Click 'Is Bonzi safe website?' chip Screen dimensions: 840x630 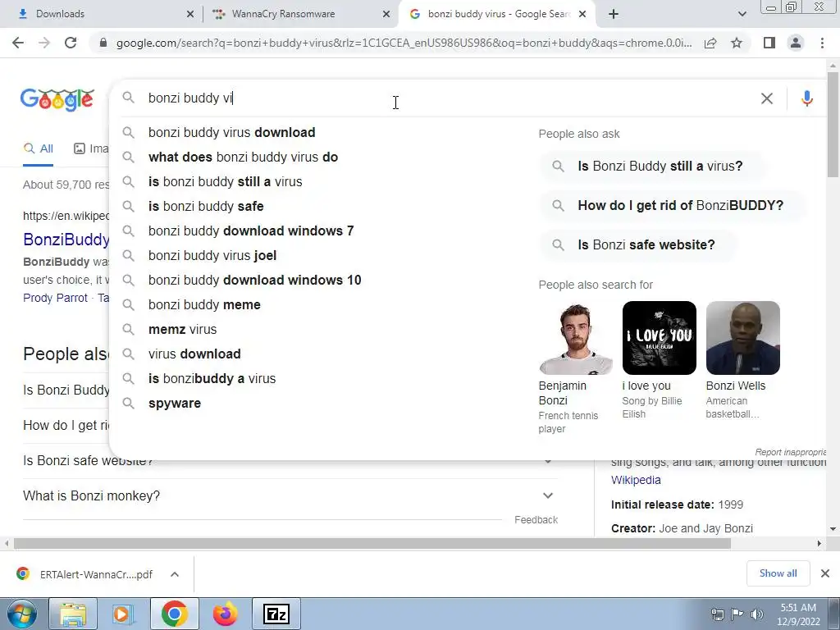pyautogui.click(x=638, y=244)
